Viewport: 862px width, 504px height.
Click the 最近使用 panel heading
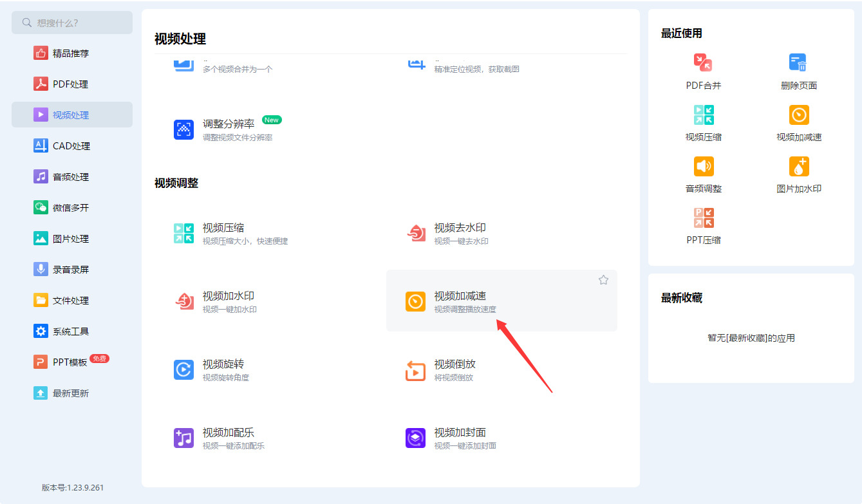click(682, 33)
